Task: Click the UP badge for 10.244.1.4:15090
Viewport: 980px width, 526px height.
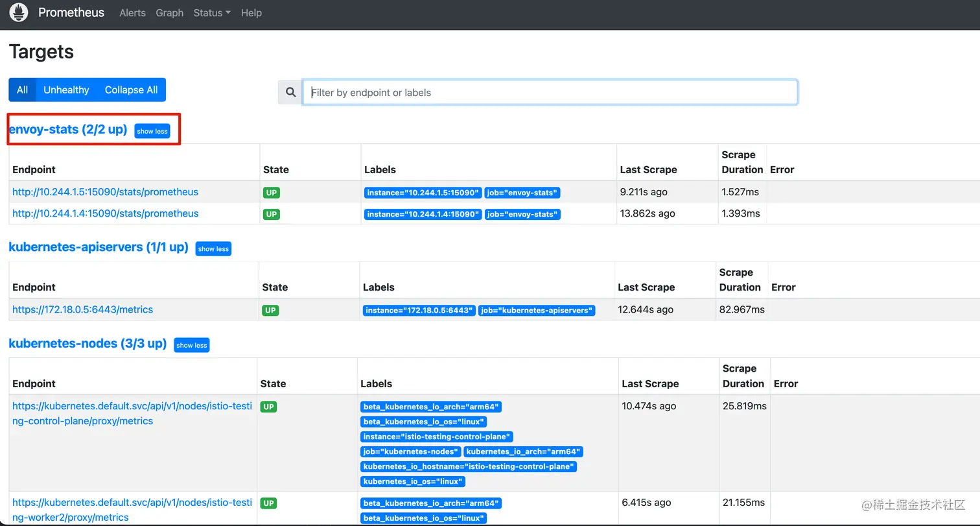Action: click(x=272, y=214)
